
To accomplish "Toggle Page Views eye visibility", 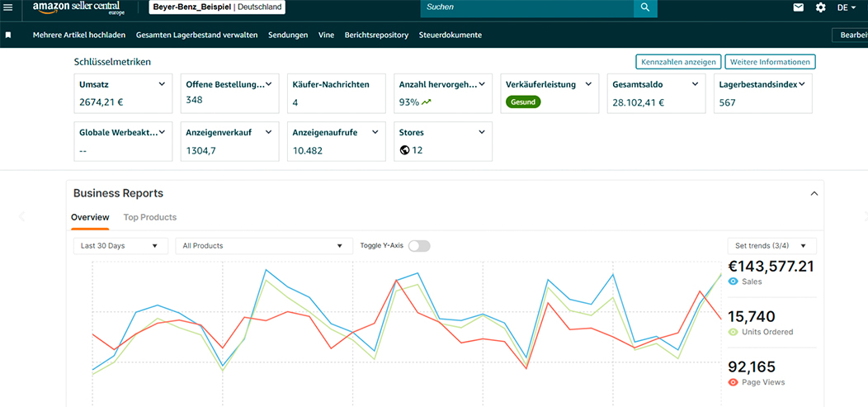I will pos(733,382).
